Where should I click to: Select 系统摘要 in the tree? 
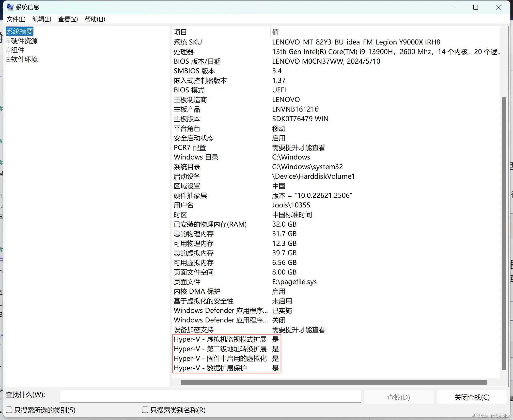[x=20, y=31]
